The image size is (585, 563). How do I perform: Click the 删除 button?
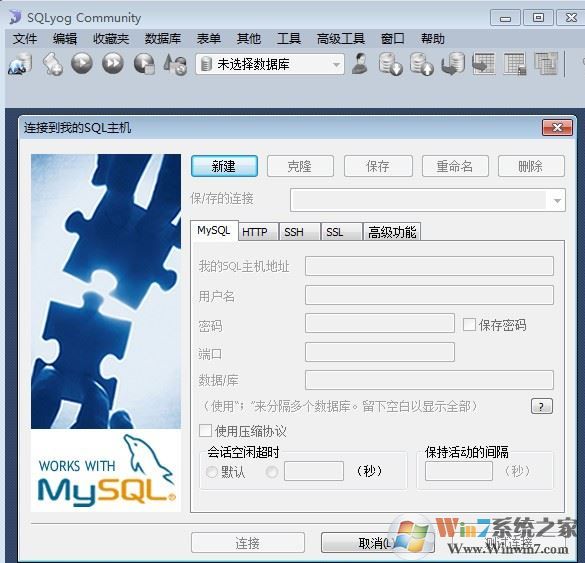point(531,166)
